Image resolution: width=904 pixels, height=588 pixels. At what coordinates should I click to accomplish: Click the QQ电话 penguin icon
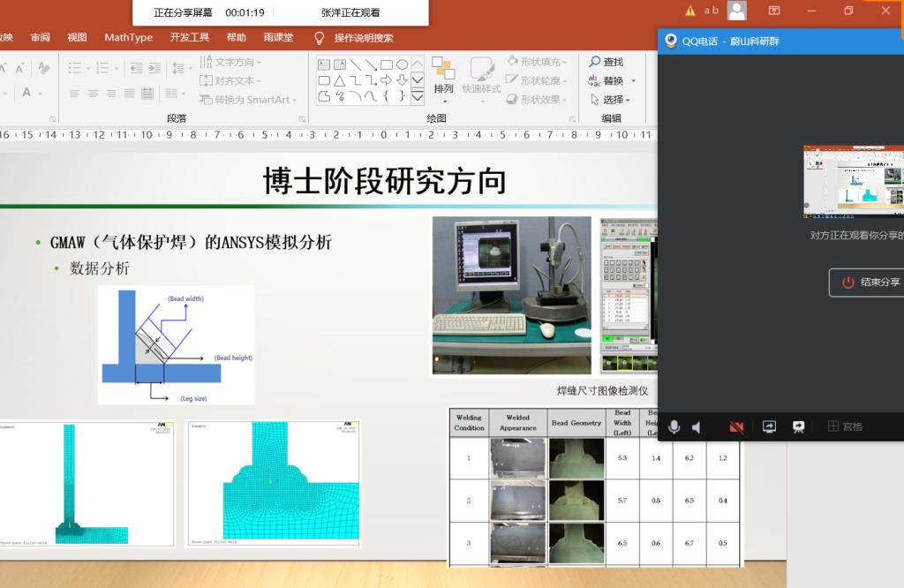(x=671, y=41)
